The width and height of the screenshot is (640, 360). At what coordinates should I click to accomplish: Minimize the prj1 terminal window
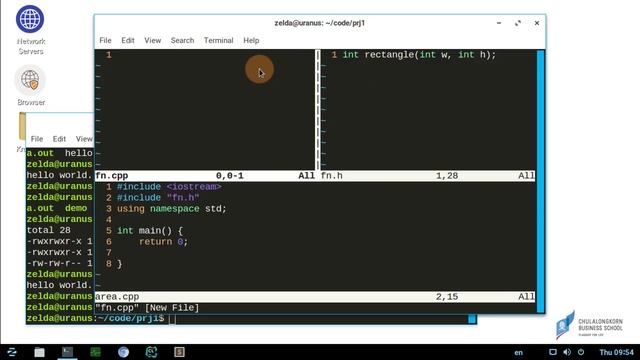click(x=499, y=23)
